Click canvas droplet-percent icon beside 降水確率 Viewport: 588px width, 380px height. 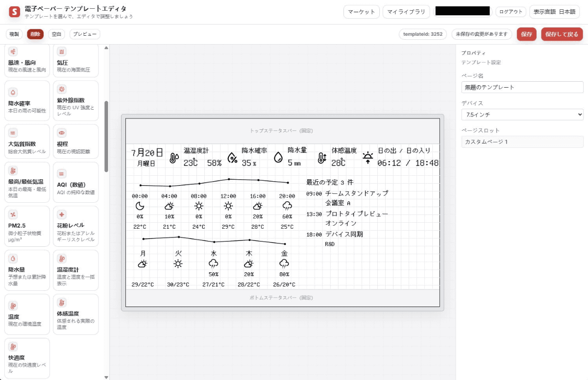[x=232, y=158]
